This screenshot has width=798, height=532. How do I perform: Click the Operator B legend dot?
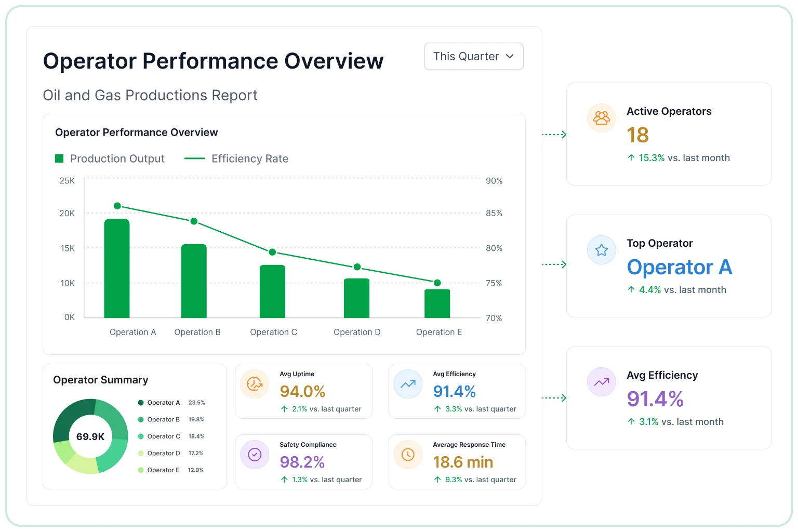click(141, 419)
